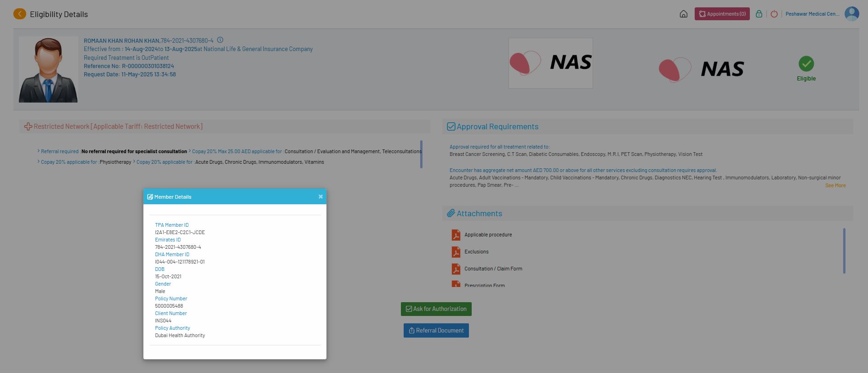The image size is (868, 373).
Task: Click the Eligibility Details page title
Action: (x=59, y=14)
